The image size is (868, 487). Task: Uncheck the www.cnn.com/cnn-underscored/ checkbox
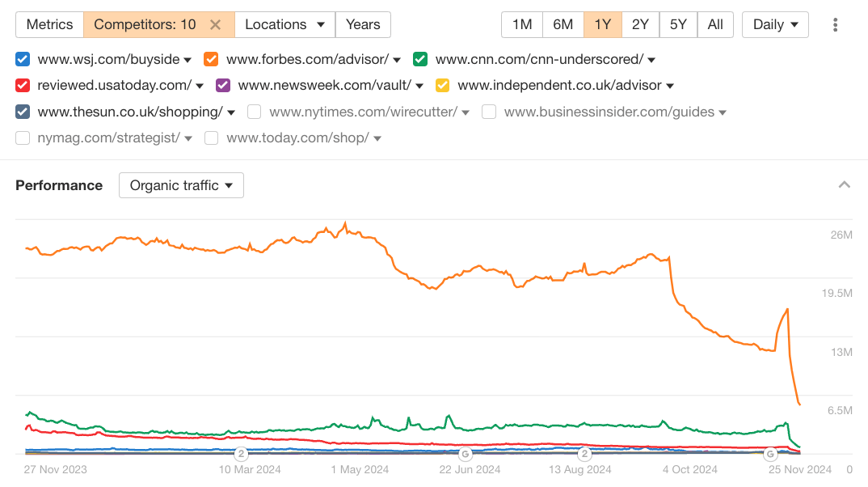420,59
